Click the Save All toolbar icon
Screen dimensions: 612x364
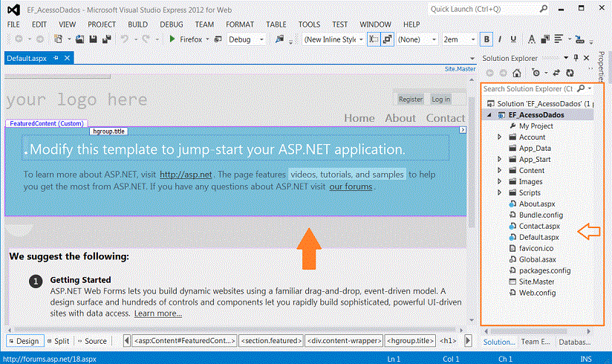pyautogui.click(x=106, y=39)
